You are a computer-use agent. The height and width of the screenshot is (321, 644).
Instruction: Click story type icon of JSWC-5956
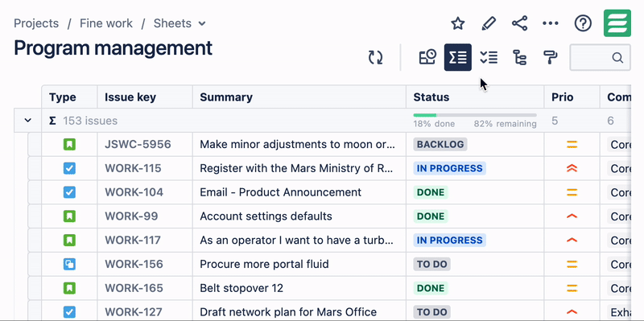tap(69, 145)
